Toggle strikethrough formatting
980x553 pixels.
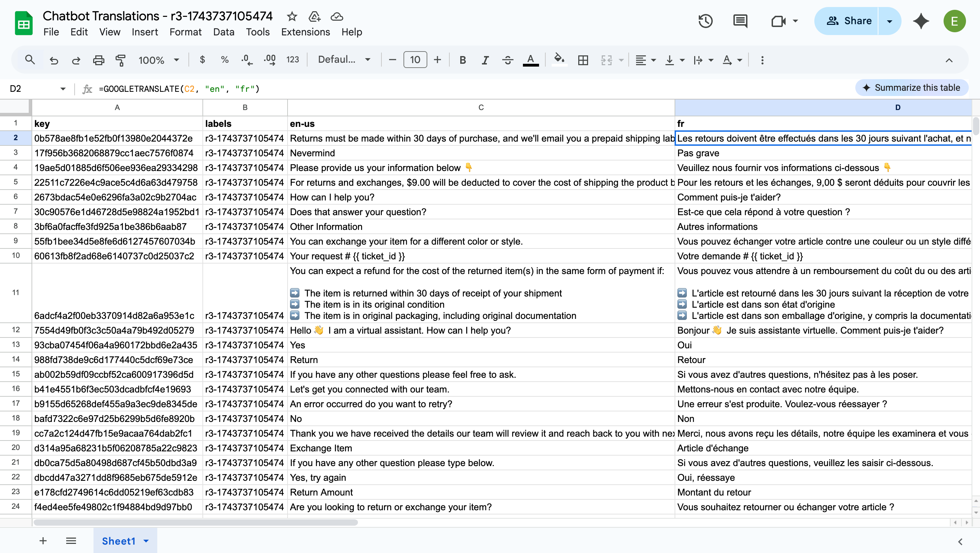click(508, 60)
